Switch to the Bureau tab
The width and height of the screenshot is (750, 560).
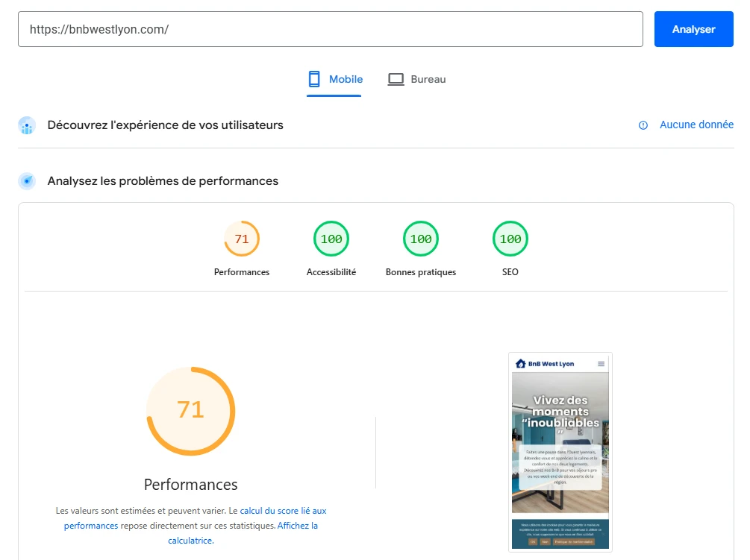coord(416,78)
